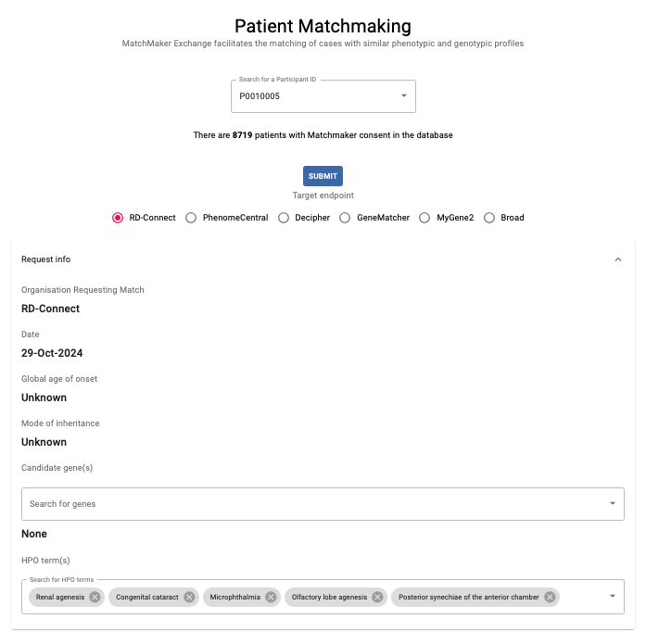Open the Participant ID dropdown arrow

(404, 96)
